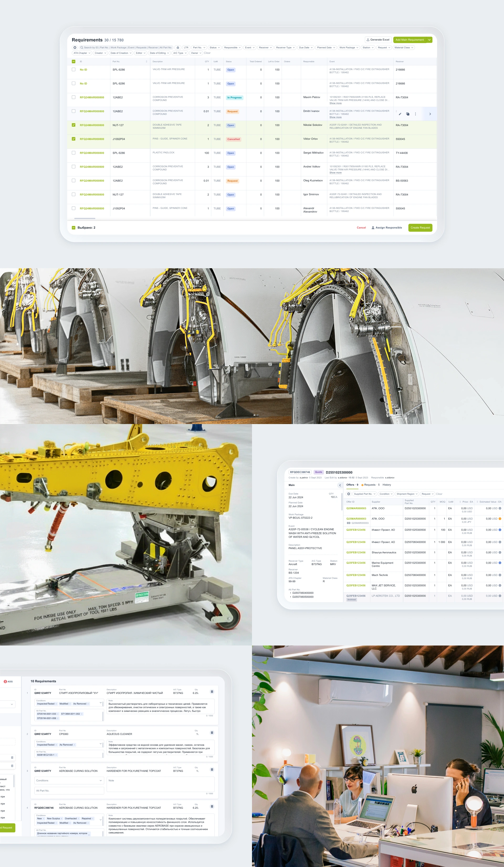Toggle the header select-all checkbox
Screen dimensions: 504x867
pyautogui.click(x=73, y=61)
